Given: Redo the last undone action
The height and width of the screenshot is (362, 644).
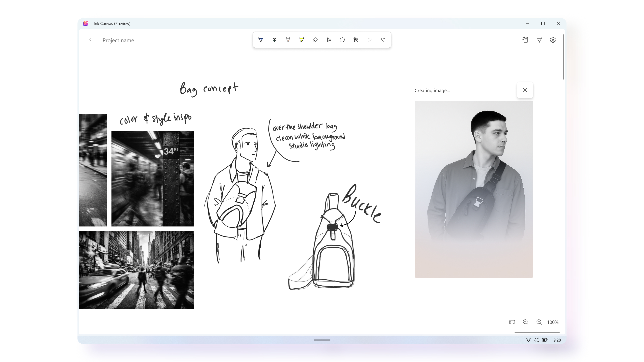Looking at the screenshot, I should (383, 40).
